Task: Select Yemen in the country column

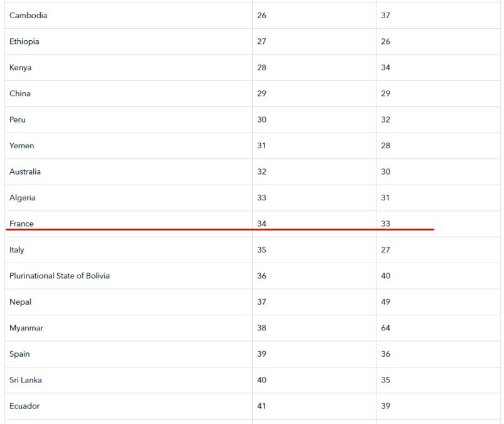Action: point(22,146)
